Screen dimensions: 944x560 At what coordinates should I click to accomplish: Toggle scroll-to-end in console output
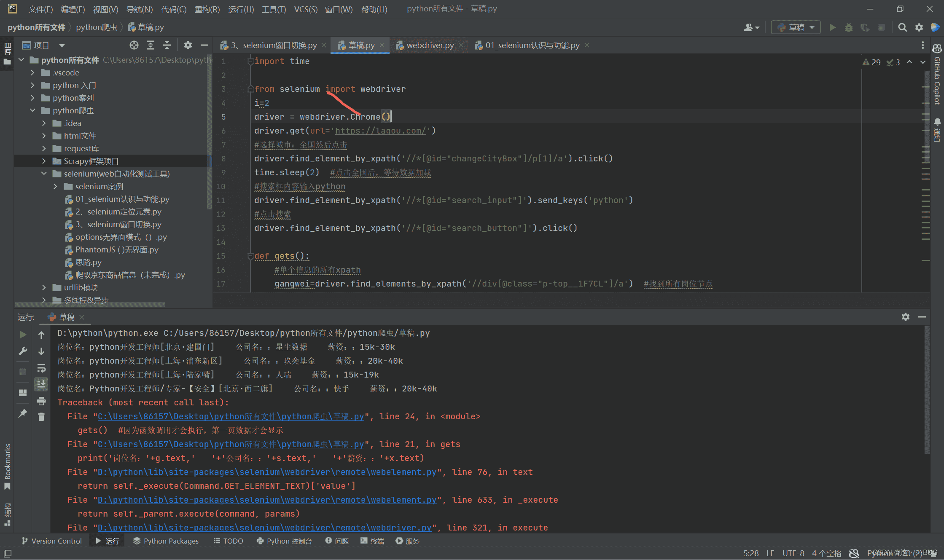41,384
